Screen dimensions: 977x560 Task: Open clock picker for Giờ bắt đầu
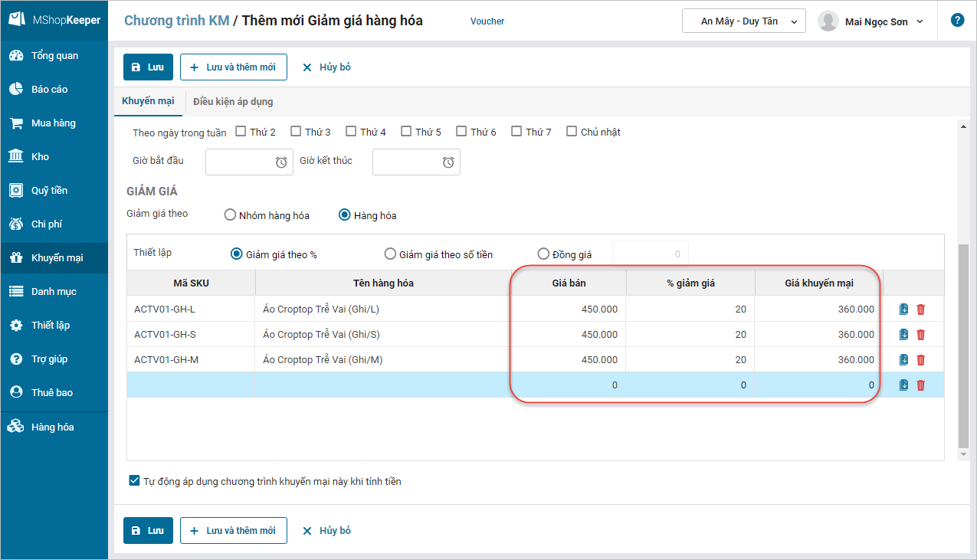(x=281, y=162)
